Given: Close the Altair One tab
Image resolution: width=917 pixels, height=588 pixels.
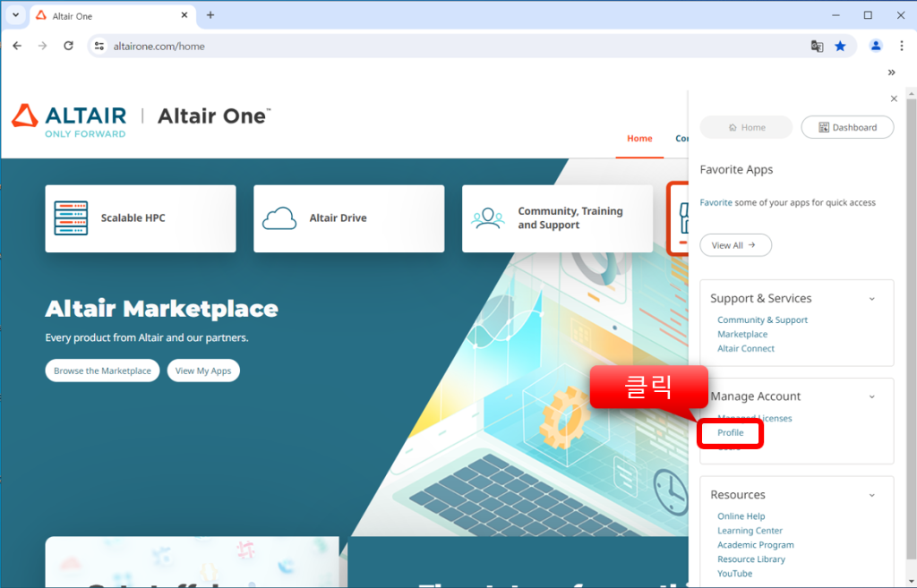Looking at the screenshot, I should [x=184, y=15].
